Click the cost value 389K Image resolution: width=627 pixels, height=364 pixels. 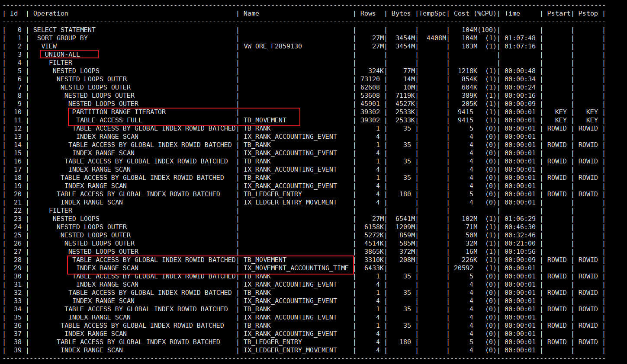pyautogui.click(x=469, y=96)
